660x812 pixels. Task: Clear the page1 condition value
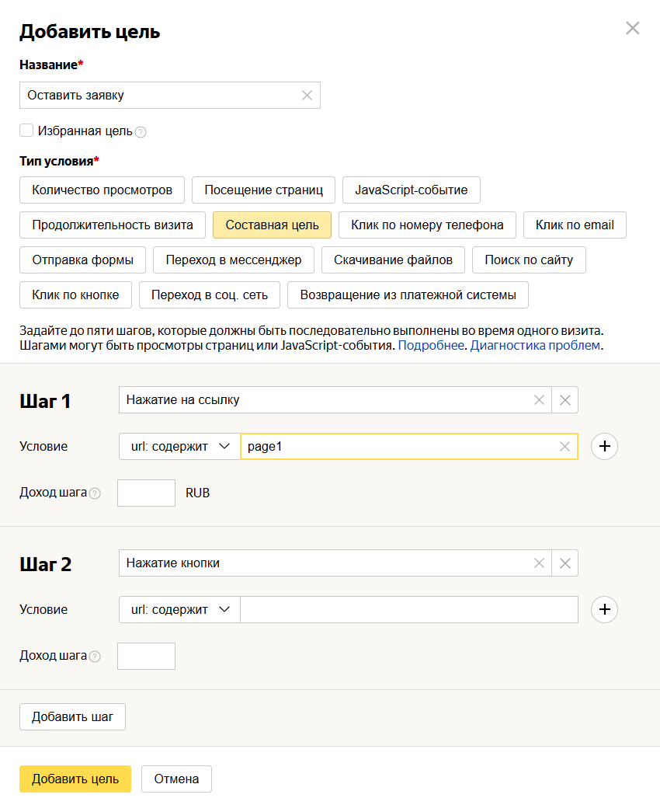(564, 447)
